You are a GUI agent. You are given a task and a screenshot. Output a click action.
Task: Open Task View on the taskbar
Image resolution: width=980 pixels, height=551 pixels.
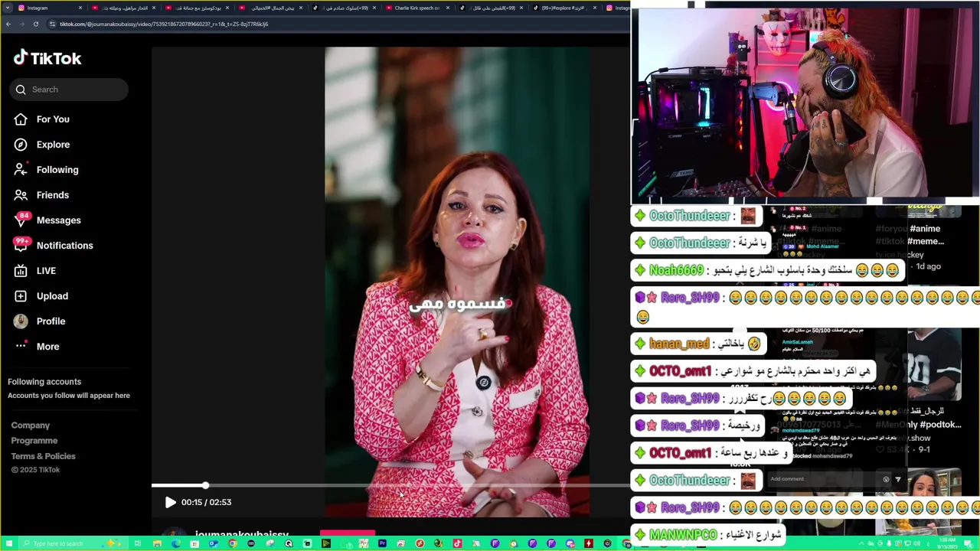tap(138, 543)
